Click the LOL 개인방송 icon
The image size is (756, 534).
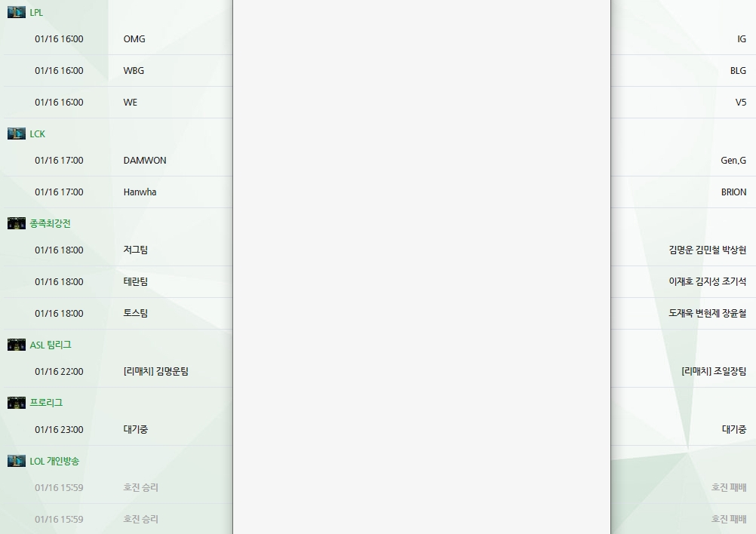[17, 461]
